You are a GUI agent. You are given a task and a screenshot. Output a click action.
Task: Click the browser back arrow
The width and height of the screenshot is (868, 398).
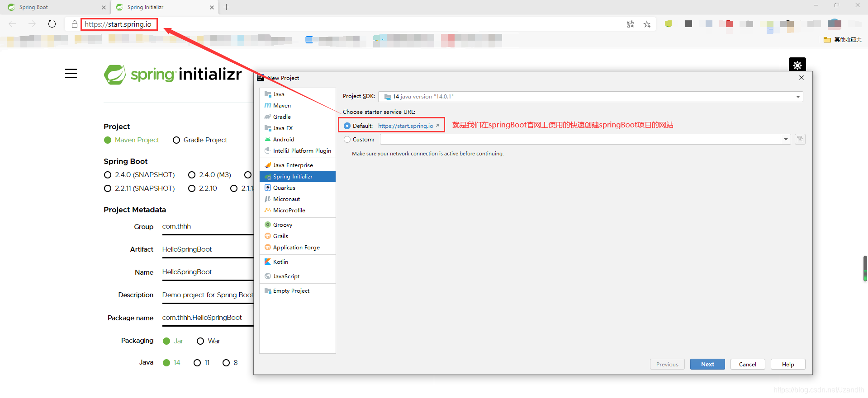(12, 24)
